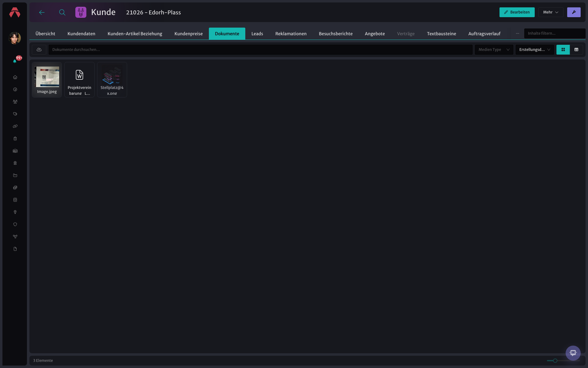Open the Kundenpreise tab
588x368 pixels.
188,34
